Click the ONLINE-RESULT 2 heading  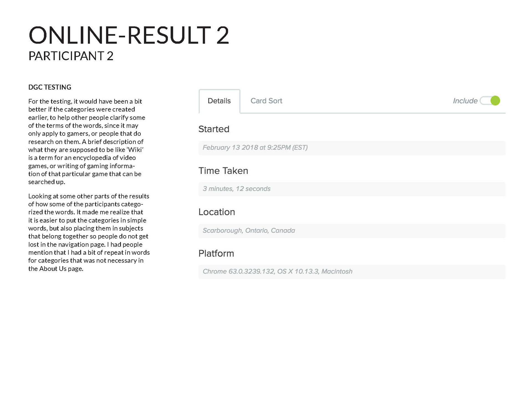pos(129,35)
